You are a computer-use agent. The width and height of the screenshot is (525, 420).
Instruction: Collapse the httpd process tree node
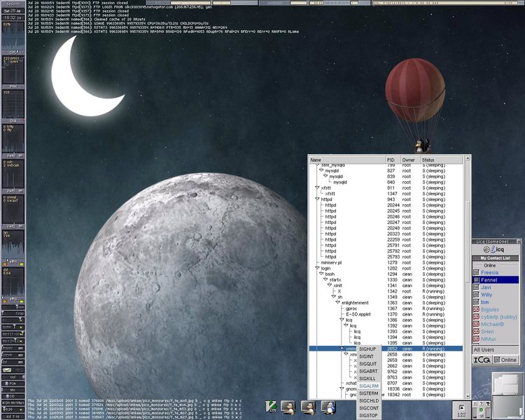[x=317, y=199]
